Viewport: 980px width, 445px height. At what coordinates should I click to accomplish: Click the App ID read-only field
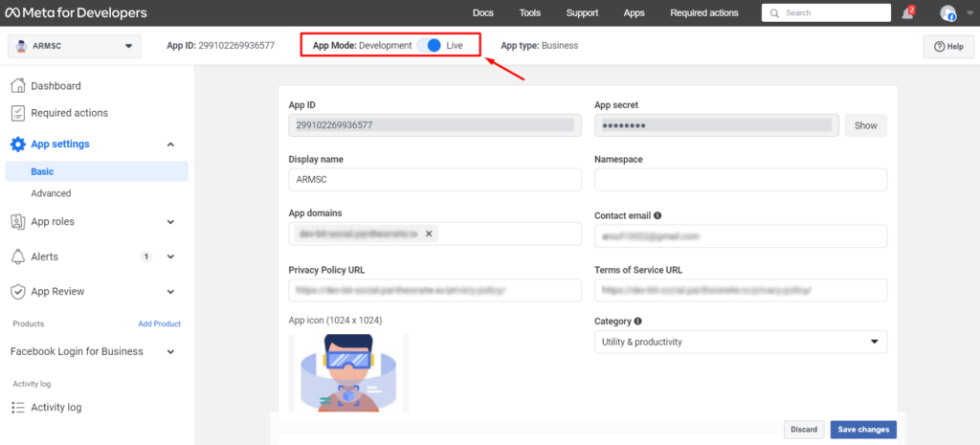click(435, 125)
